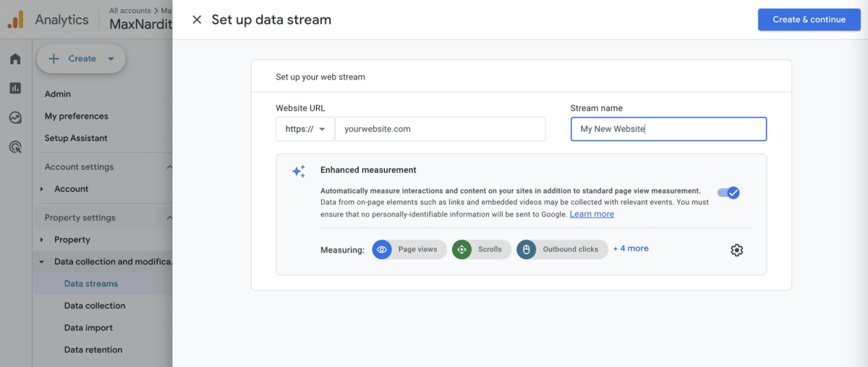Screen dimensions: 868x367
Task: Click the MaxNardit account name
Action: point(141,24)
